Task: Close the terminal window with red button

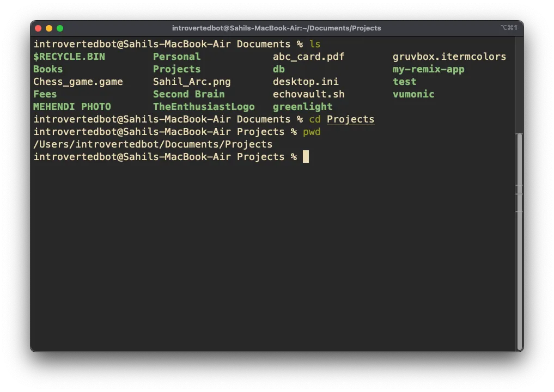Action: pyautogui.click(x=38, y=28)
